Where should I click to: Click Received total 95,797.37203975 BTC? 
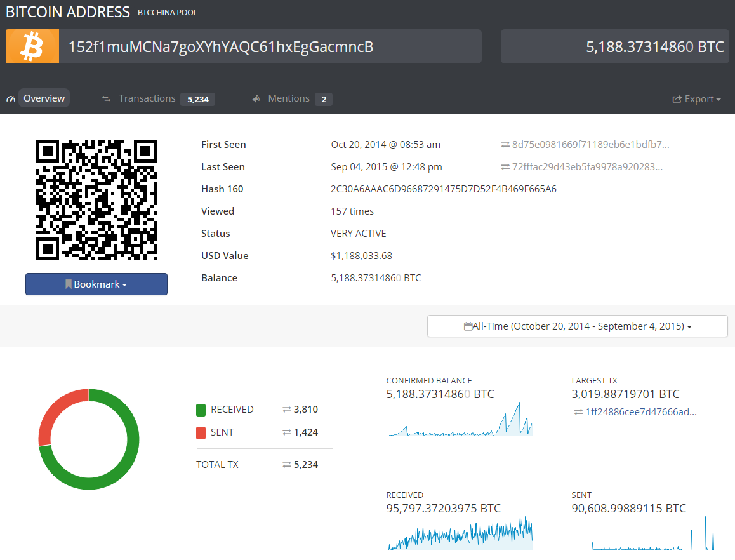[444, 509]
